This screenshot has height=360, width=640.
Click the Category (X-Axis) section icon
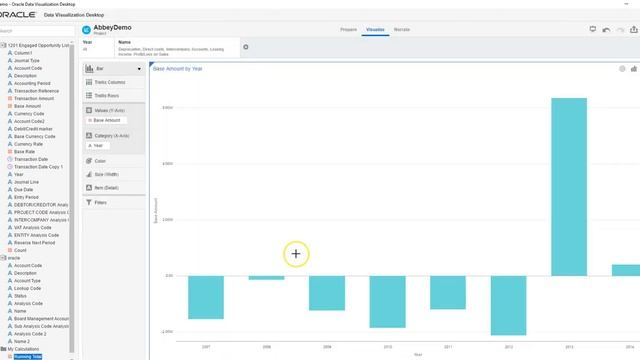click(89, 136)
